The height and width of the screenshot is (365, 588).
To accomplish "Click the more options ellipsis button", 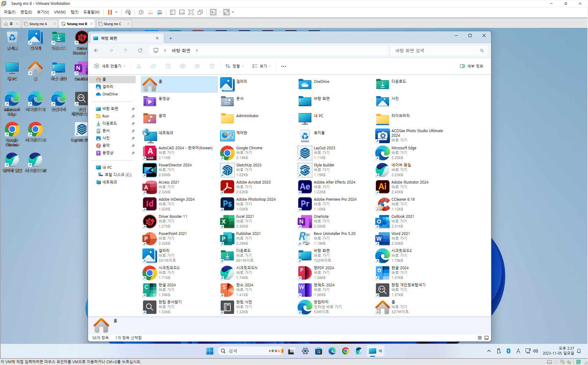I will [284, 66].
